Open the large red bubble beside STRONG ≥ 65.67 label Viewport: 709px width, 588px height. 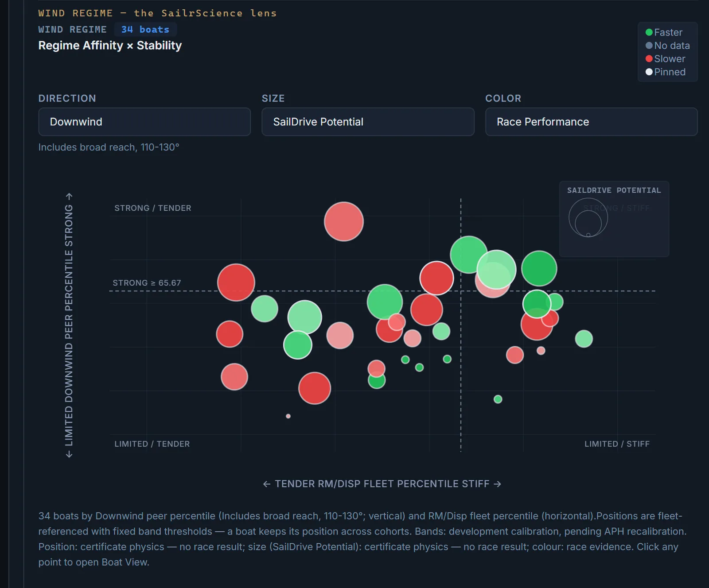[236, 282]
